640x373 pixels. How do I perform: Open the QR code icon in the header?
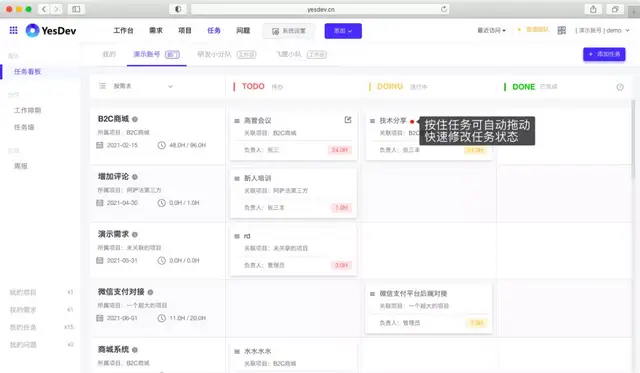[x=562, y=30]
